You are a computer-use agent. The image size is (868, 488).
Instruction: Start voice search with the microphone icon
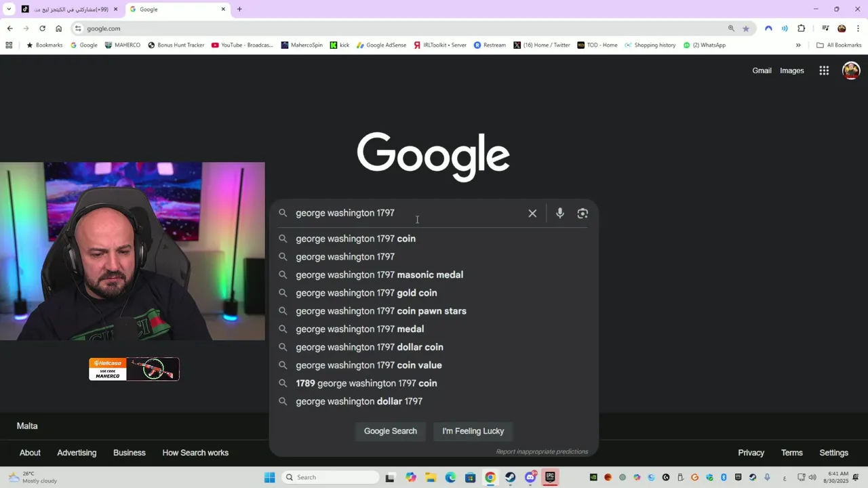(x=560, y=213)
